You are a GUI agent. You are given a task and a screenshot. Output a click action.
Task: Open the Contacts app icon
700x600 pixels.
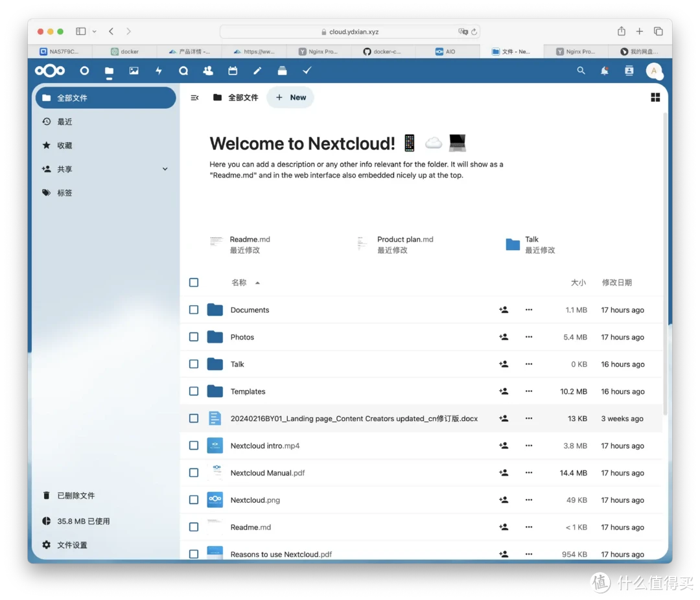point(208,71)
